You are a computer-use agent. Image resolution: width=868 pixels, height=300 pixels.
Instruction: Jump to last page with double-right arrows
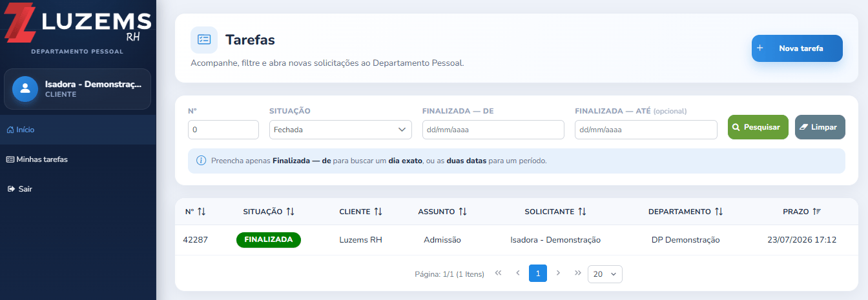tap(578, 274)
